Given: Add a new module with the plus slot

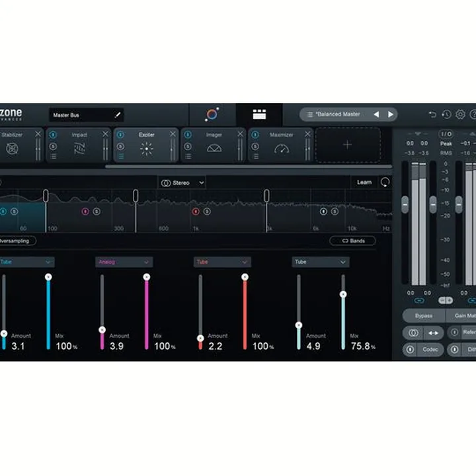Looking at the screenshot, I should pos(348,145).
